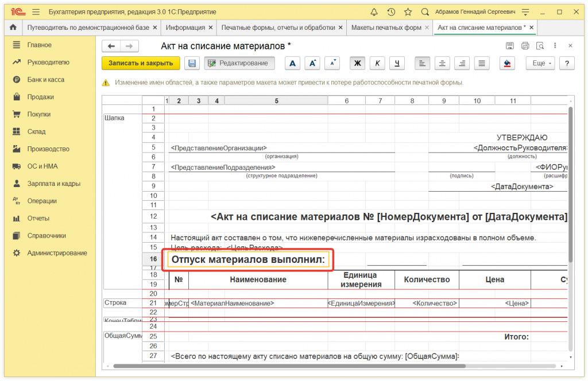
Task: Click the home page icon tab
Action: [x=13, y=28]
